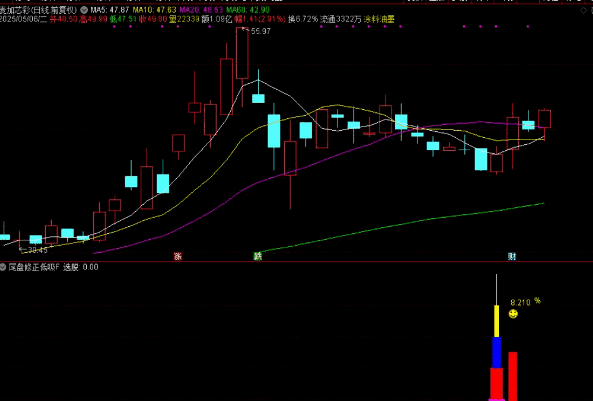Click the yellow smiley face signal icon
593x401 pixels.
513,314
